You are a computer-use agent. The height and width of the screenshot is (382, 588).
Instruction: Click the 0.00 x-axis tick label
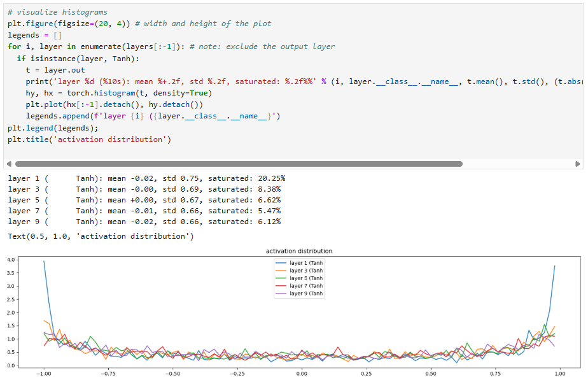[302, 374]
